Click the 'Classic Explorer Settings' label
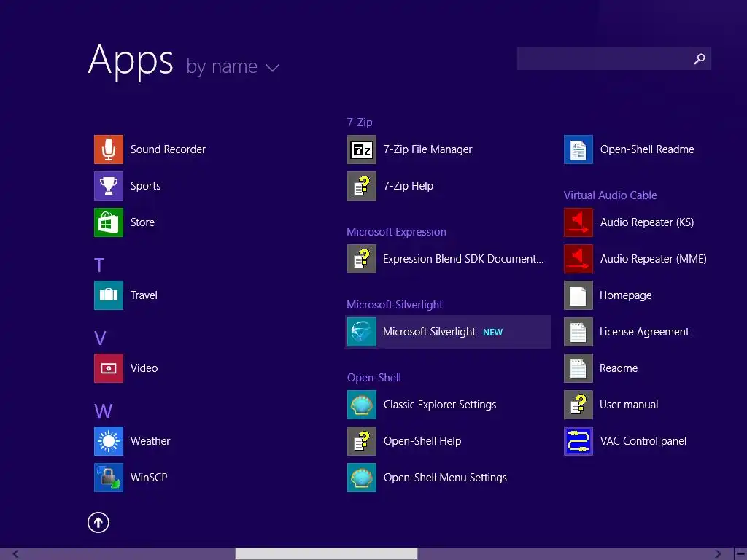747x560 pixels. point(440,405)
